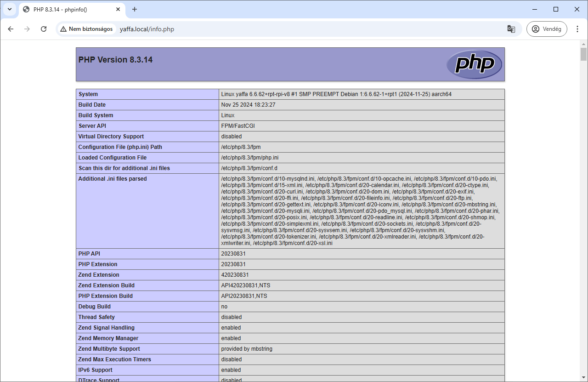Image resolution: width=588 pixels, height=382 pixels.
Task: Select the 'Virtual Directory Support' label
Action: pos(111,137)
